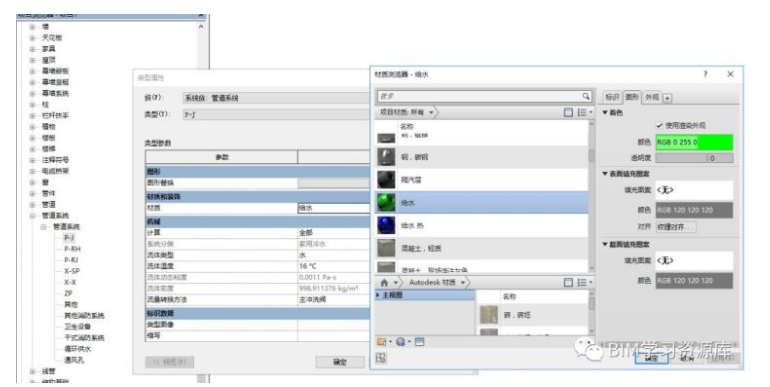Click the open library folder icon
The width and height of the screenshot is (770, 387).
click(383, 342)
